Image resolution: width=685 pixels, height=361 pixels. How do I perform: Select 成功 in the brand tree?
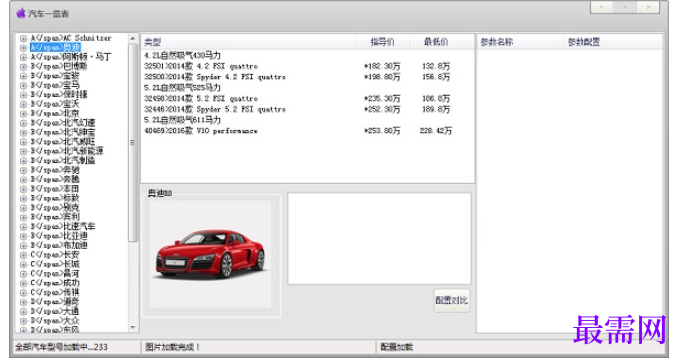click(x=55, y=283)
